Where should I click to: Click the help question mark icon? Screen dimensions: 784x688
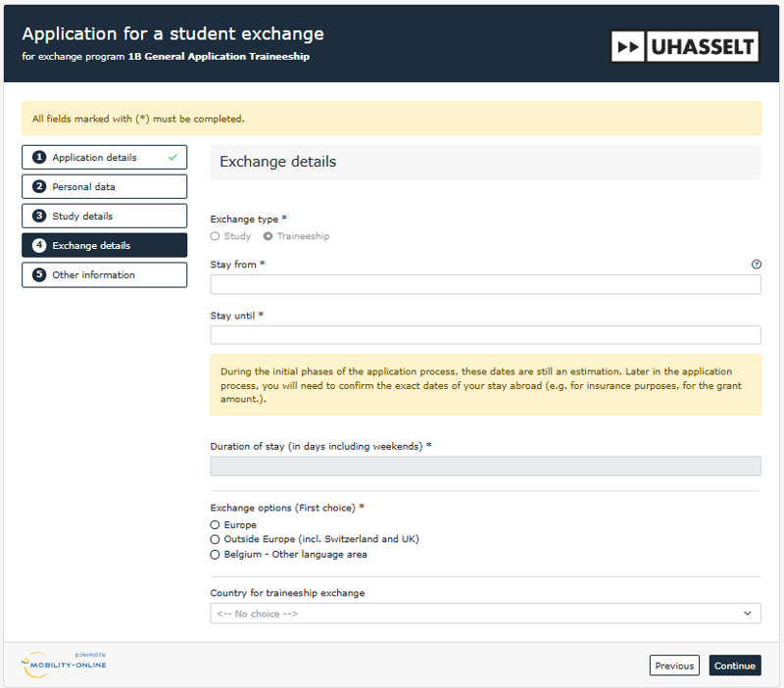pyautogui.click(x=756, y=265)
